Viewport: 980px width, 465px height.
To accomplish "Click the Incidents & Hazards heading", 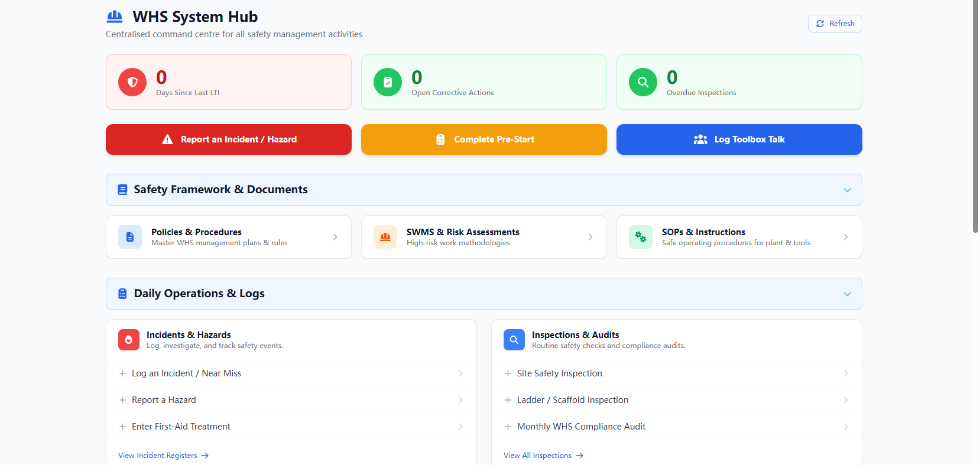I will click(x=189, y=335).
